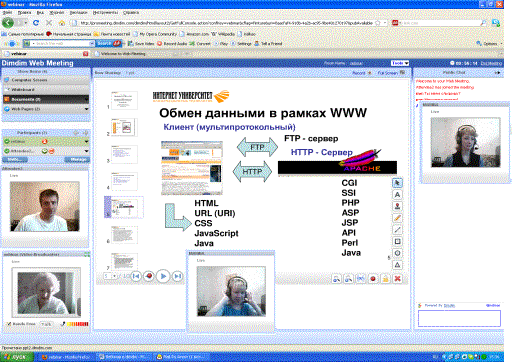Enable the Hands Free checkbox
Viewport: 512px width, 362px height.
[x=9, y=324]
